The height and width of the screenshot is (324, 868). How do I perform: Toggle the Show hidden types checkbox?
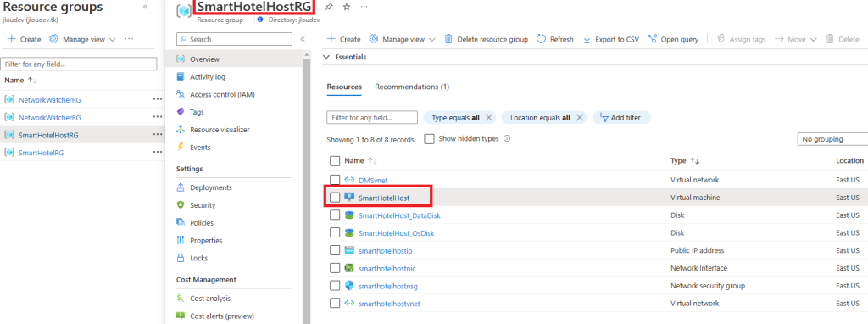pyautogui.click(x=429, y=139)
